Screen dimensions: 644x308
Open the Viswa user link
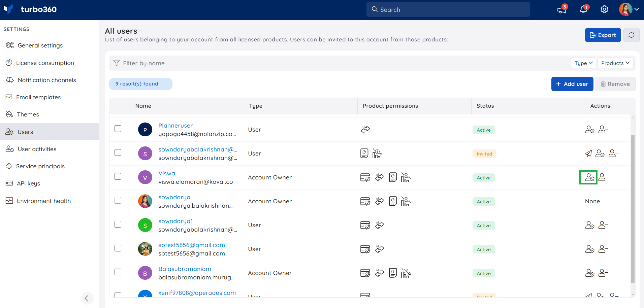point(167,173)
